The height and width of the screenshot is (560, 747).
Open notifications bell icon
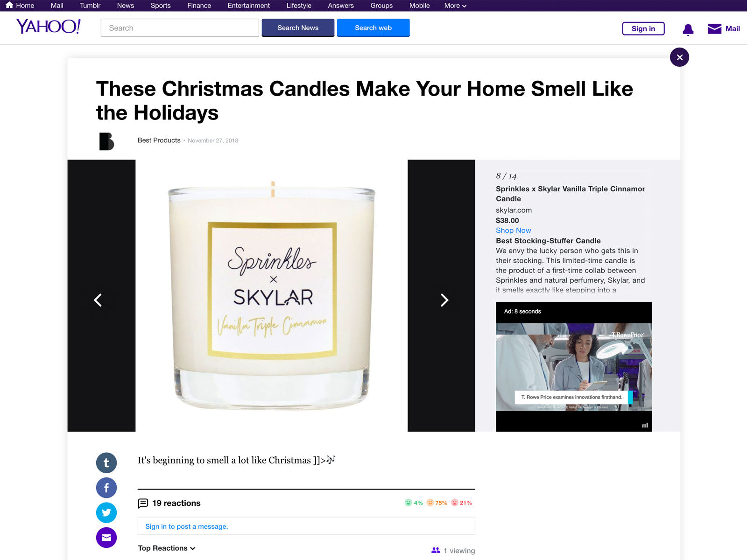point(688,29)
